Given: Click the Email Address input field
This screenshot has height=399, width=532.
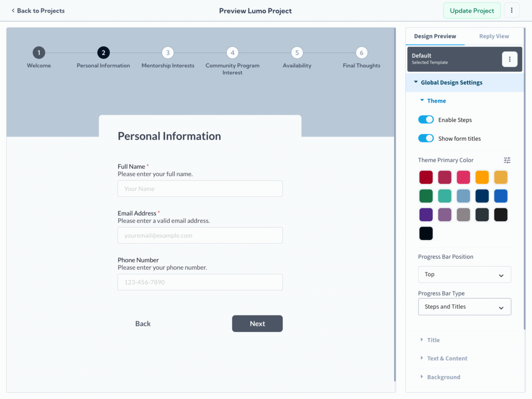Looking at the screenshot, I should [200, 235].
